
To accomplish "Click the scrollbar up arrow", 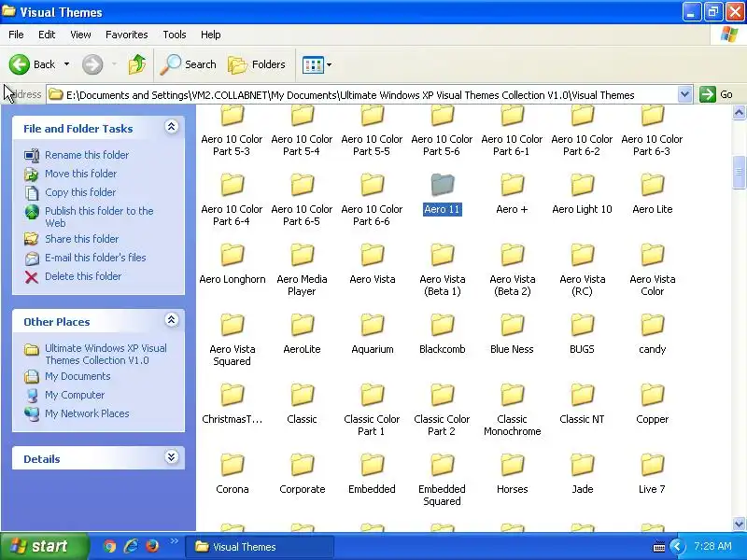I will tap(739, 112).
